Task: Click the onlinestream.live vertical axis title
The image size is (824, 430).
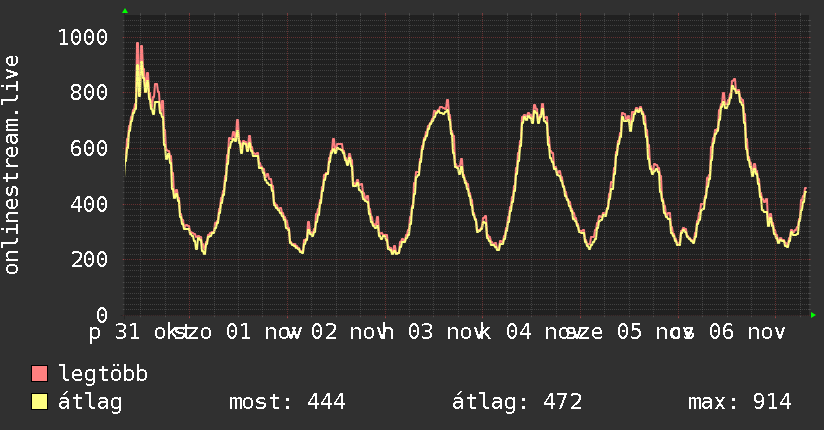Action: (x=12, y=165)
